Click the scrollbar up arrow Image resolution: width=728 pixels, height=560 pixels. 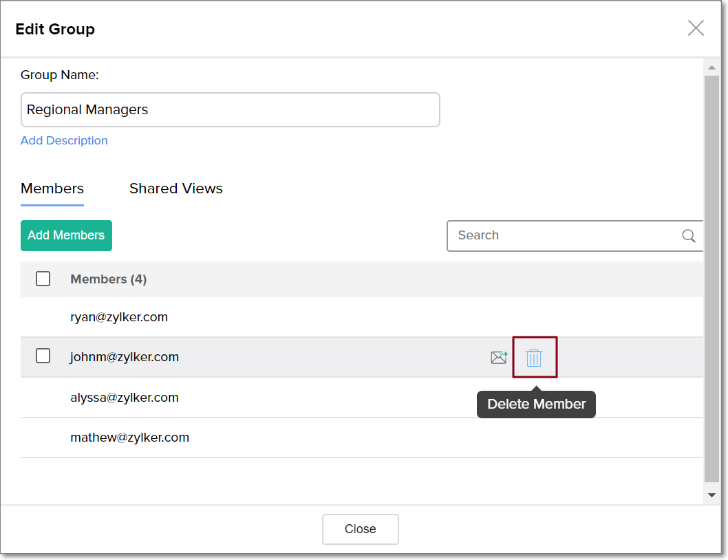pos(711,67)
